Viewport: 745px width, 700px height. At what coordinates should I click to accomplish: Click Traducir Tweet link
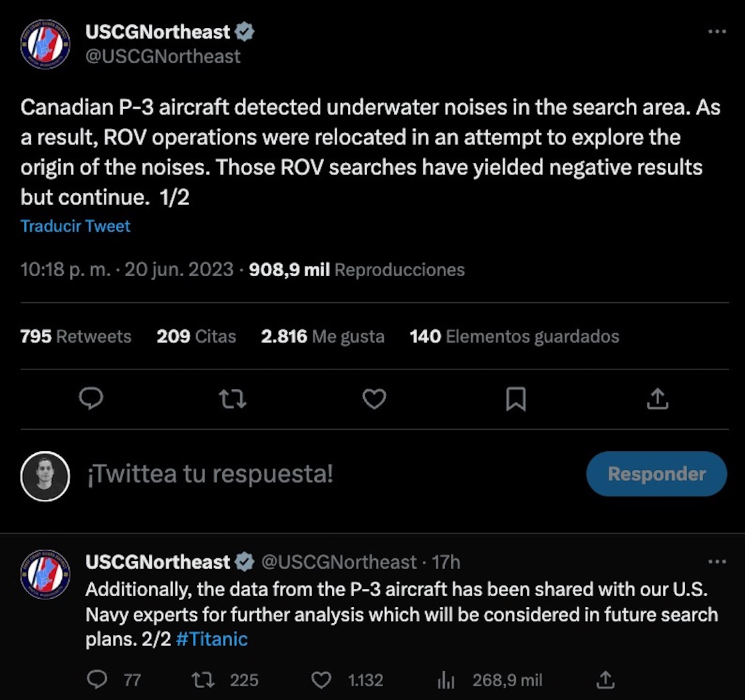tap(75, 226)
